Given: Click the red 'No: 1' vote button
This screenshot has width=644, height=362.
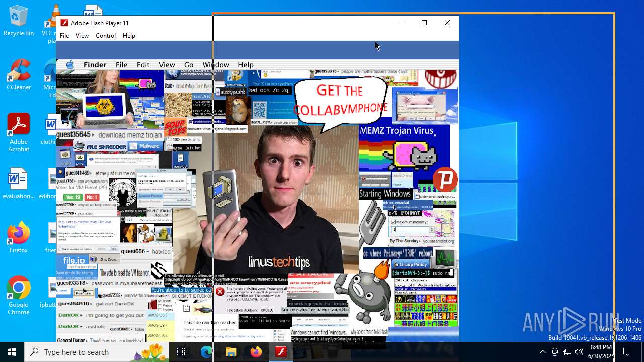Looking at the screenshot, I should pyautogui.click(x=92, y=197).
